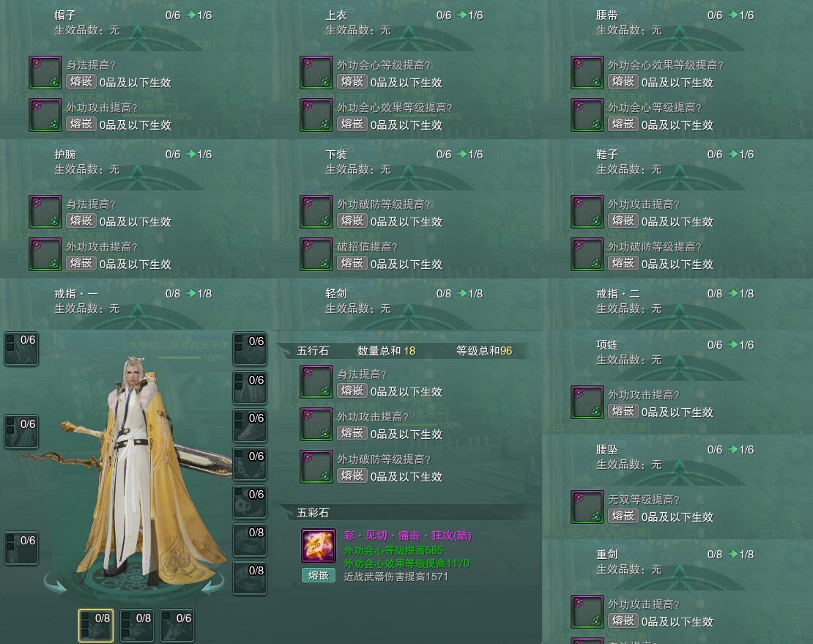Rotate the character with the left curved arrow
813x644 pixels.
[x=55, y=583]
